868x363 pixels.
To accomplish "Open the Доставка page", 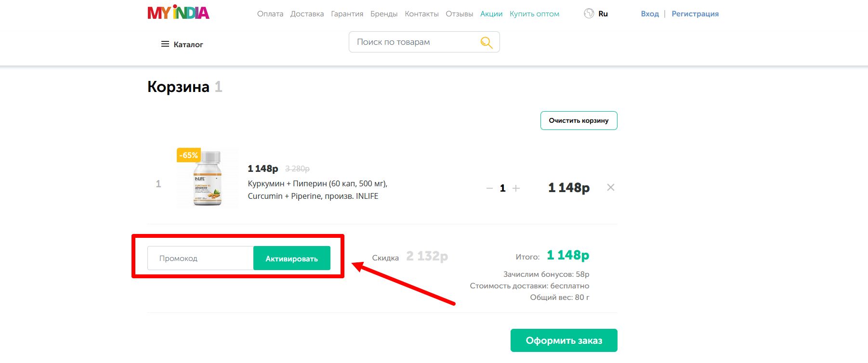I will [x=307, y=14].
